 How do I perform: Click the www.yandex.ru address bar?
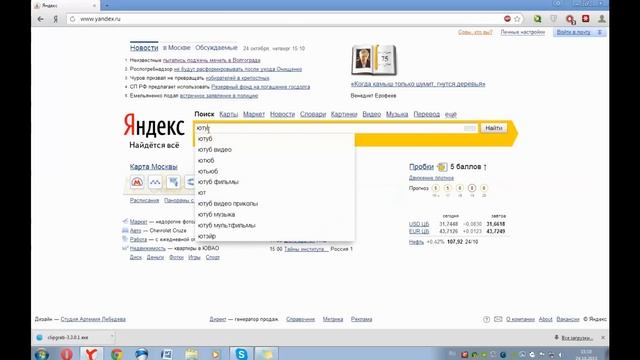coord(286,19)
